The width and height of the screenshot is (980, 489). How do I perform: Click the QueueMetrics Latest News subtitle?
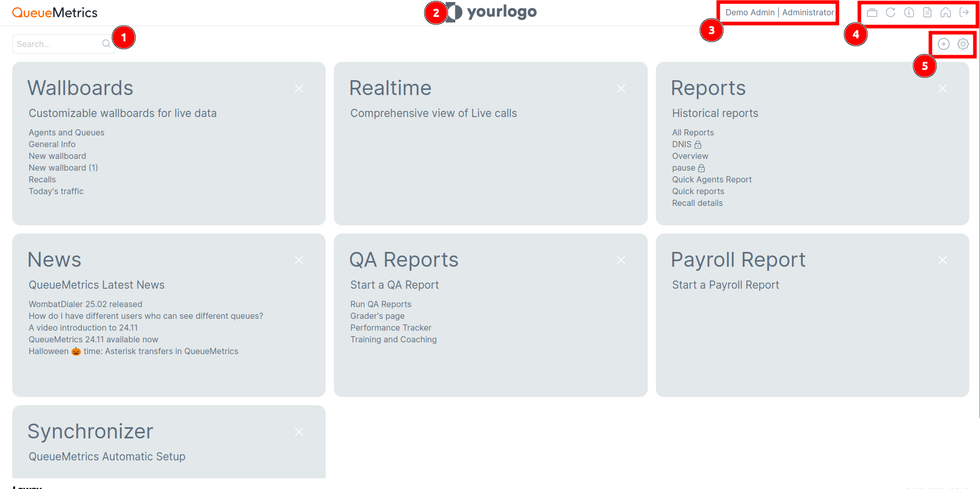coord(97,285)
